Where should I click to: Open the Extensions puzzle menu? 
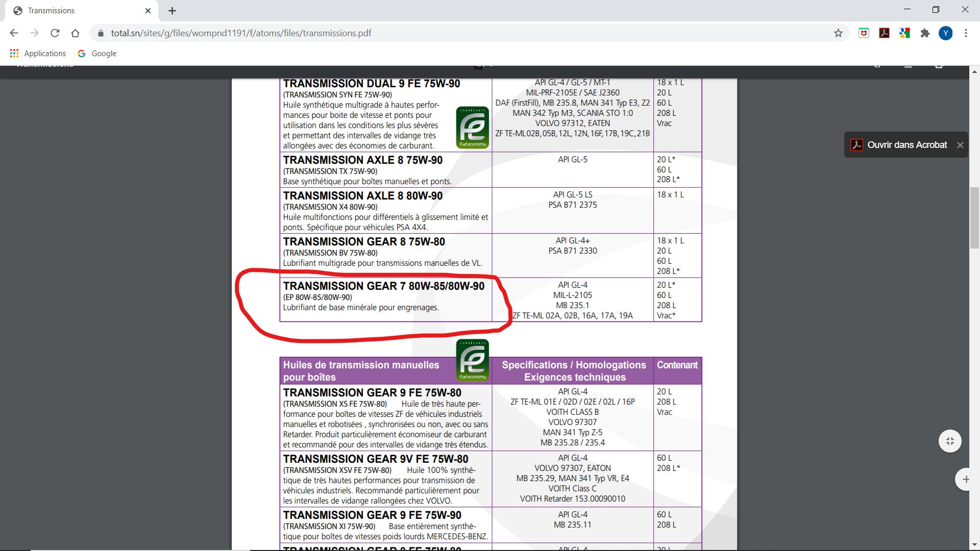(x=925, y=33)
